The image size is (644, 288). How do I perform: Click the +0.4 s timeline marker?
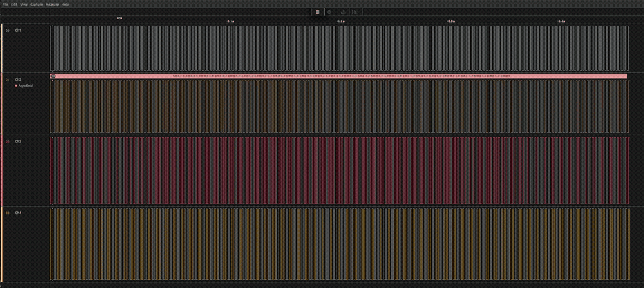(x=561, y=21)
